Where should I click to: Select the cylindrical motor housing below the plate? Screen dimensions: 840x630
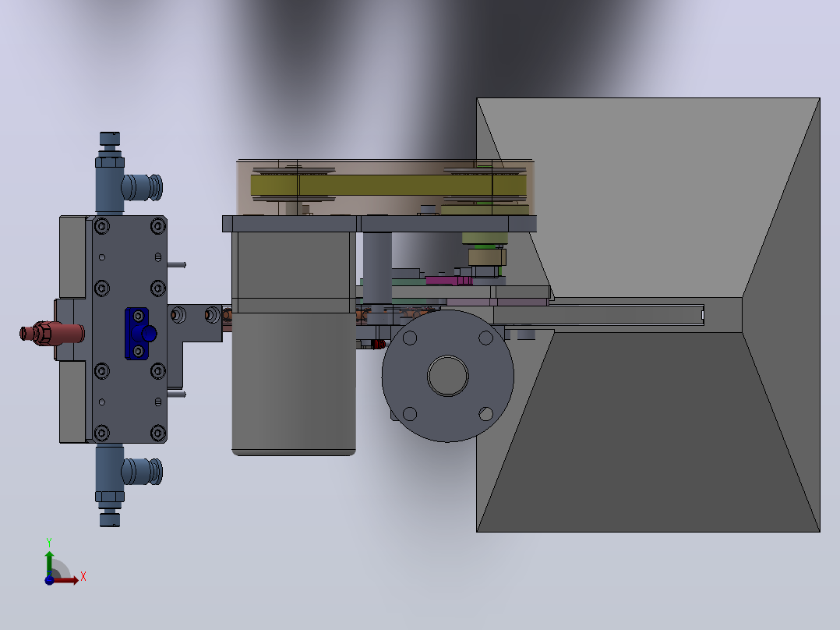pyautogui.click(x=294, y=384)
